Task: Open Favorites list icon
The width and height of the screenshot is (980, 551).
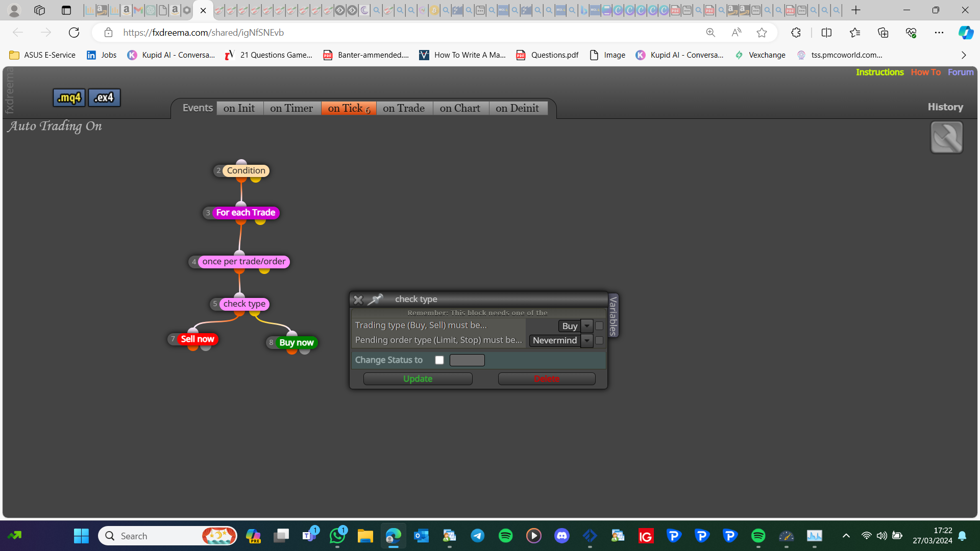Action: coord(855,33)
